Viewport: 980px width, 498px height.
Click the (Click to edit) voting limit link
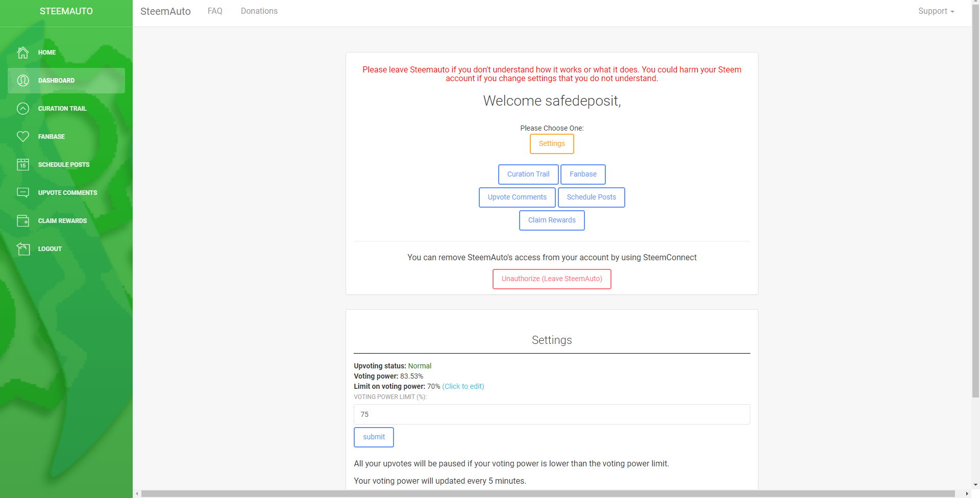pos(463,386)
